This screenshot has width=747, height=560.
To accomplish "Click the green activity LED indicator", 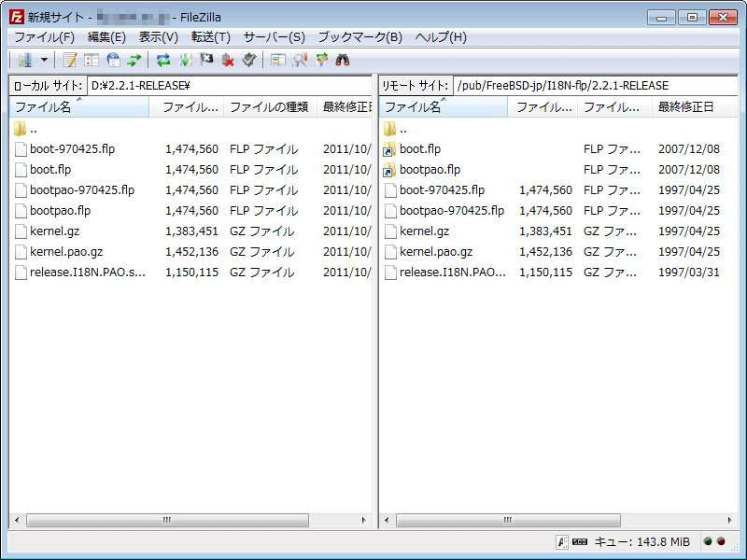I will coord(708,541).
